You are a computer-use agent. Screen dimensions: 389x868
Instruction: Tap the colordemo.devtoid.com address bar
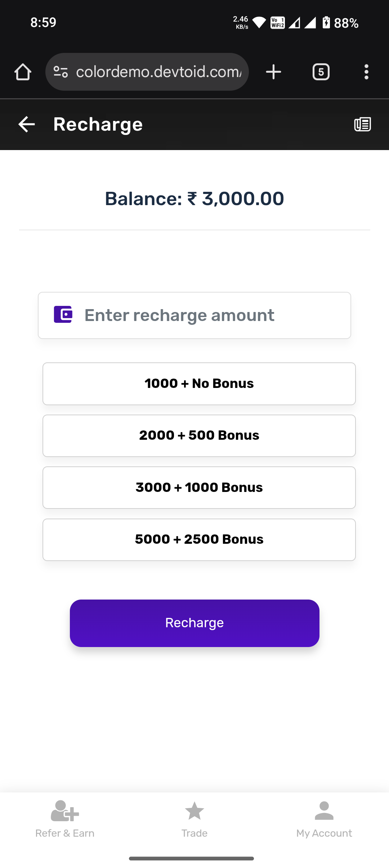[158, 72]
